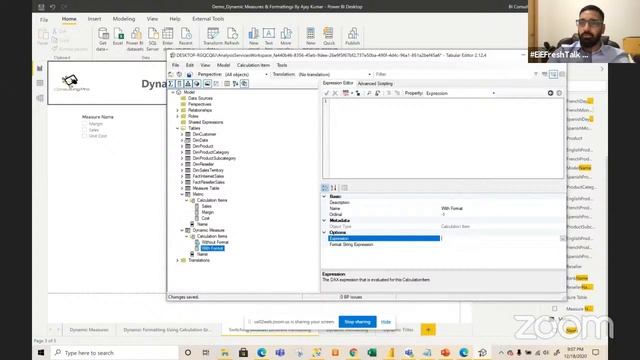This screenshot has width=640, height=360.
Task: Click Publish icon in Power BI ribbon
Action: tap(353, 37)
